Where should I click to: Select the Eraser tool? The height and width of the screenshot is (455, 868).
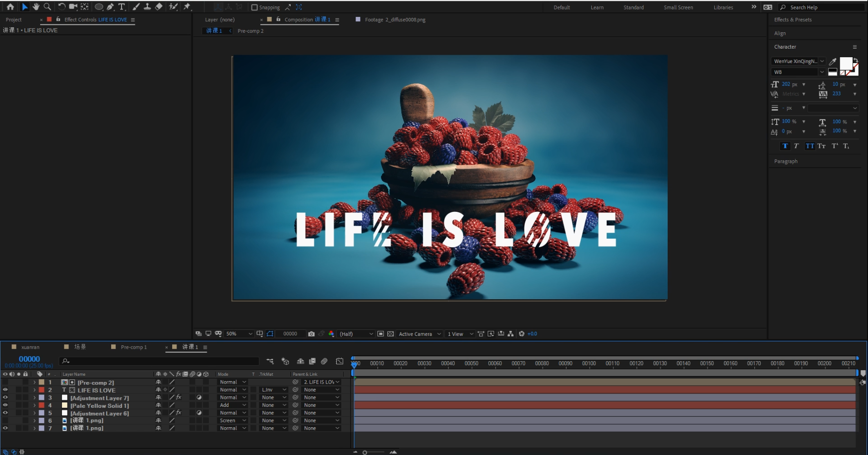159,7
